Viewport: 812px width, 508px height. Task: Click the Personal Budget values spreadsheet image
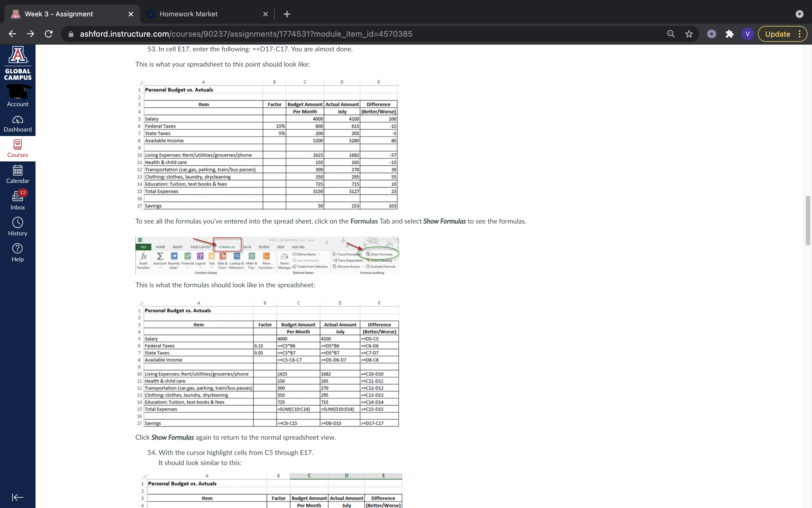click(267, 144)
